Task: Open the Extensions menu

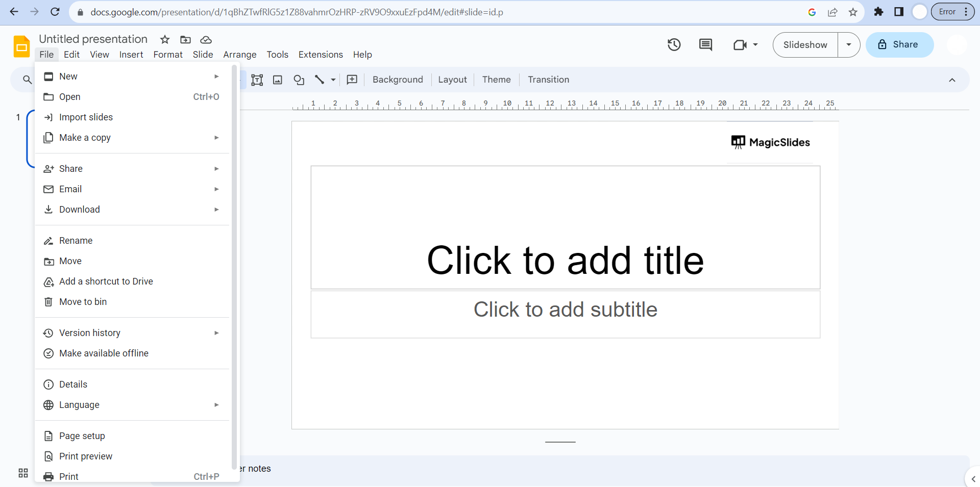Action: (x=321, y=55)
